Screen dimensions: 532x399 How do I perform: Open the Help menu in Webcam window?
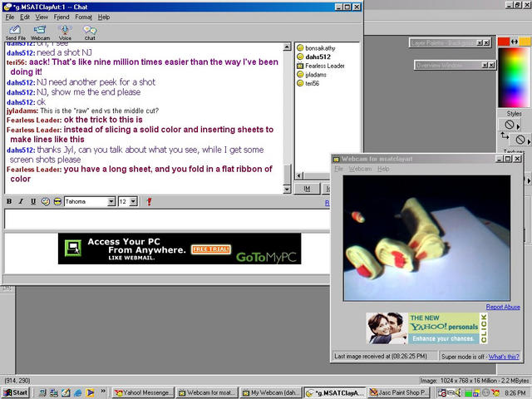click(x=383, y=169)
